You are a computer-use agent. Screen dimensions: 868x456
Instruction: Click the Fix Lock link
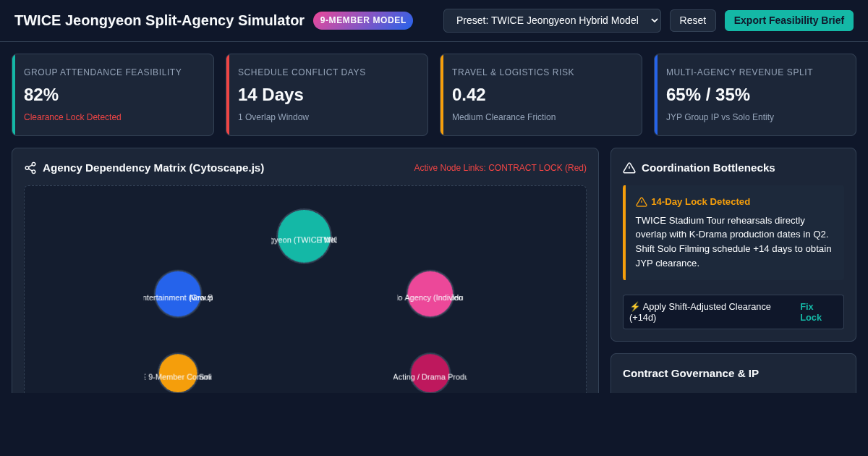point(811,312)
